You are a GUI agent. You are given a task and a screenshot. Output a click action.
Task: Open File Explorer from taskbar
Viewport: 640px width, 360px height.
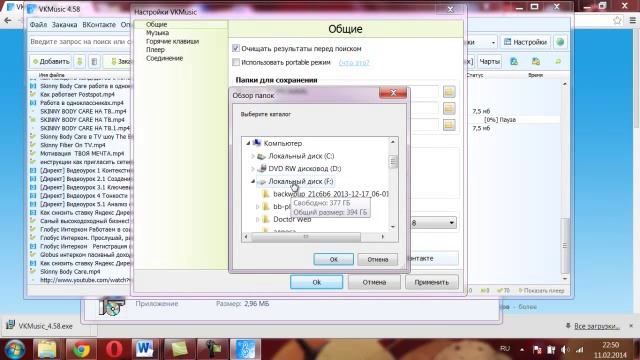47,349
